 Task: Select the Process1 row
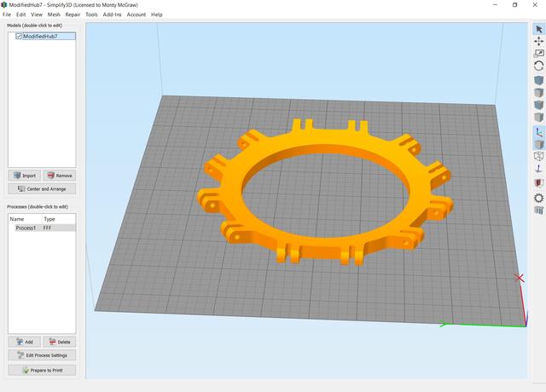coord(42,228)
